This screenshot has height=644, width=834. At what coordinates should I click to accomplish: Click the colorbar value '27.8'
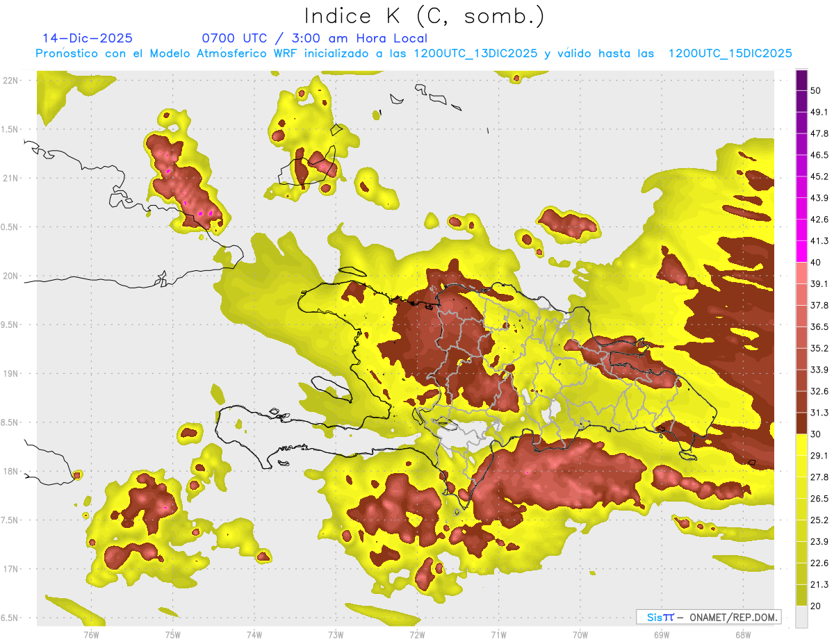coord(819,477)
